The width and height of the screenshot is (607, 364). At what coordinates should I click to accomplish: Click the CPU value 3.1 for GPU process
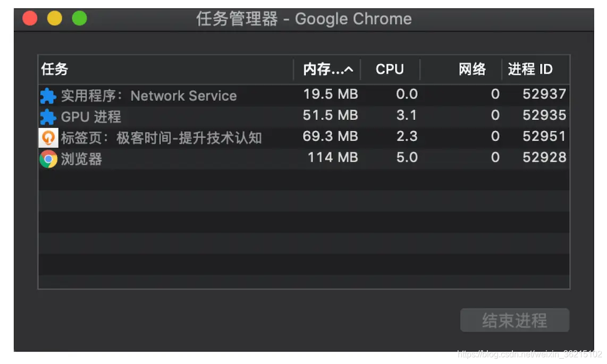point(407,115)
